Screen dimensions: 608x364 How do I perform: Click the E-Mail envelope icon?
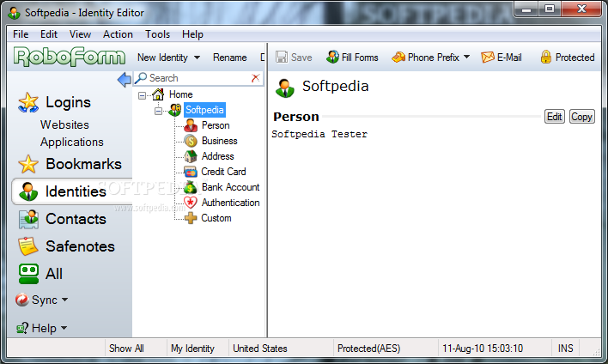coord(488,57)
